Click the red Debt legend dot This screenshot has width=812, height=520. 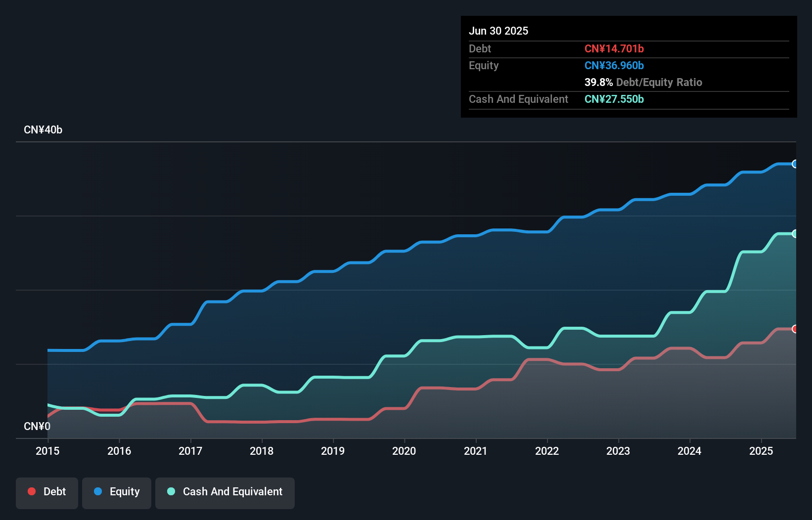coord(31,491)
